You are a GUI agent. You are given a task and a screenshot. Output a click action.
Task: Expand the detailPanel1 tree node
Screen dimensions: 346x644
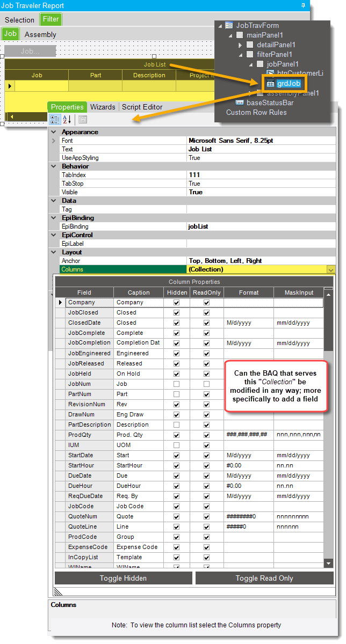(x=241, y=45)
